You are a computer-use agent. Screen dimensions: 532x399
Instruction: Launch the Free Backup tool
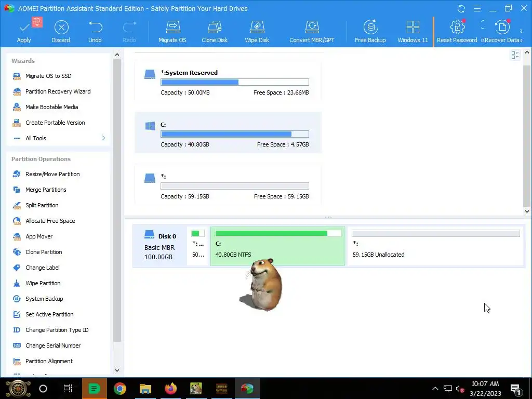pos(370,32)
